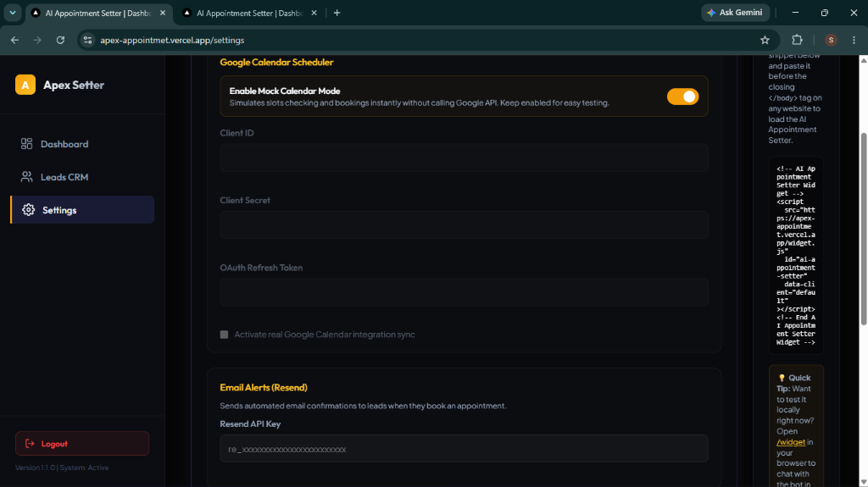Go back to previous page
868x487 pixels.
15,40
